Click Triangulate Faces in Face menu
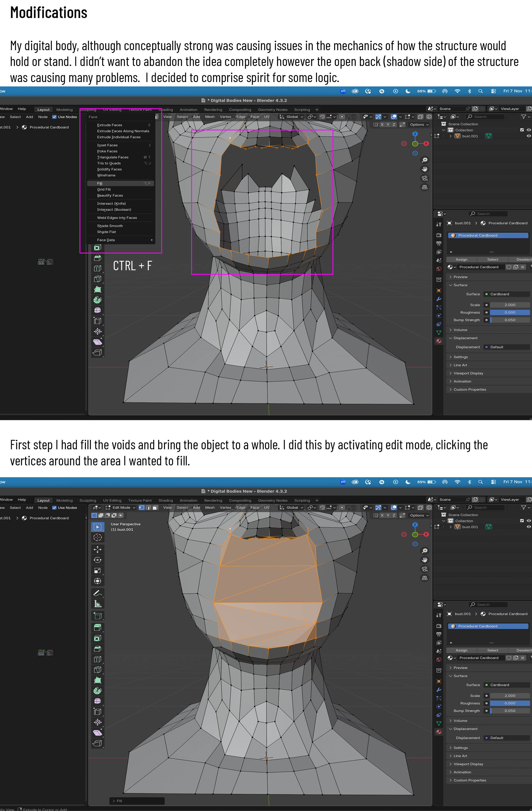 click(x=113, y=157)
